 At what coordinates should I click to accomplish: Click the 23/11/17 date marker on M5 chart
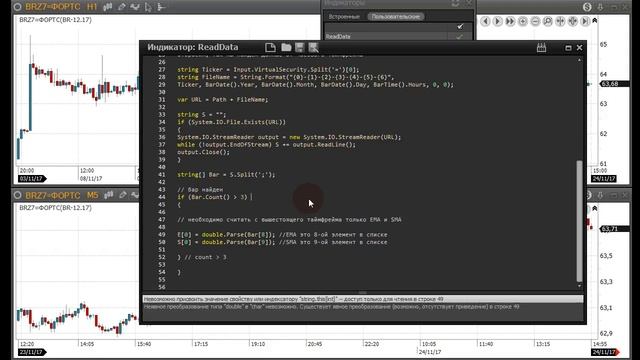click(x=31, y=352)
